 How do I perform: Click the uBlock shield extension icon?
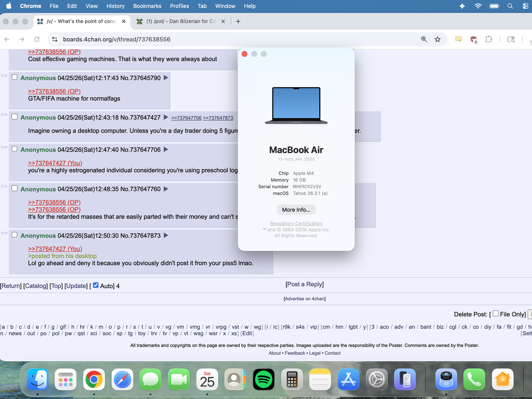pos(473,39)
